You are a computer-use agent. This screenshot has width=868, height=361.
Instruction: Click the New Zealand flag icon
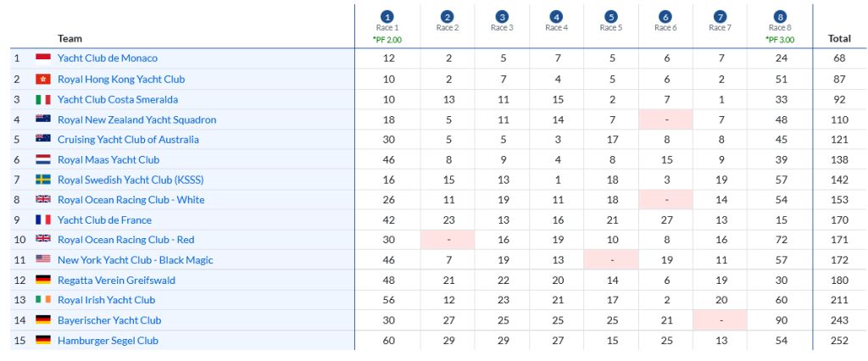tap(43, 119)
